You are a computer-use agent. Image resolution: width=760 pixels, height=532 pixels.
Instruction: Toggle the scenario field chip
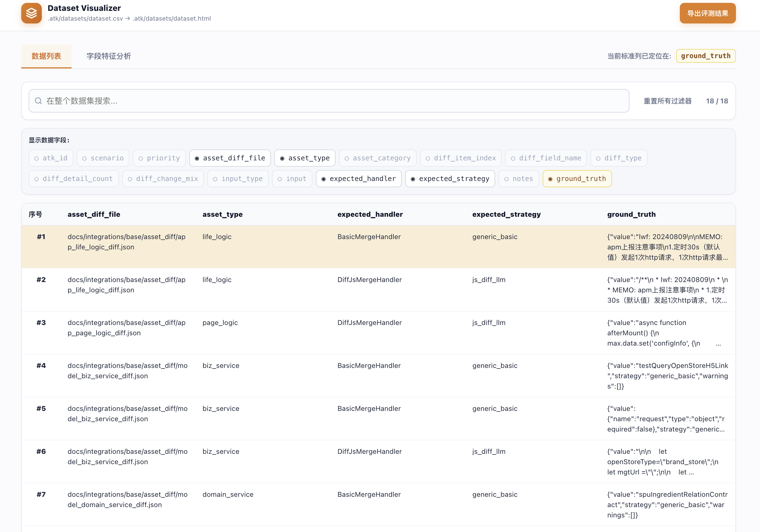pos(103,158)
